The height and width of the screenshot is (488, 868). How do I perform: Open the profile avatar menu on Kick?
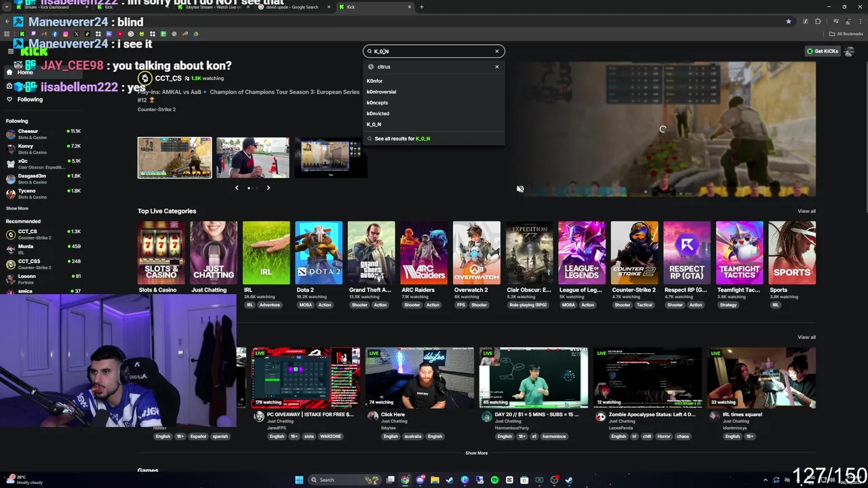pyautogui.click(x=849, y=51)
